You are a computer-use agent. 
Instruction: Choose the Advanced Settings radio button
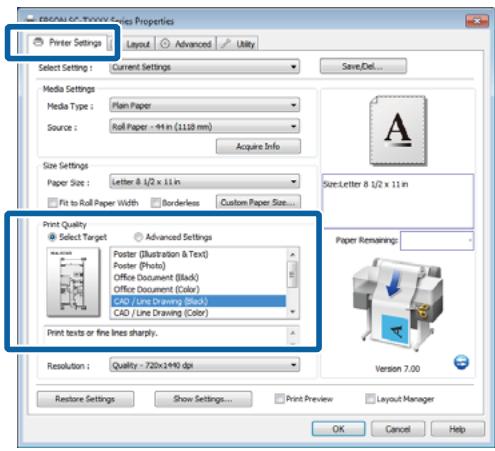[138, 237]
